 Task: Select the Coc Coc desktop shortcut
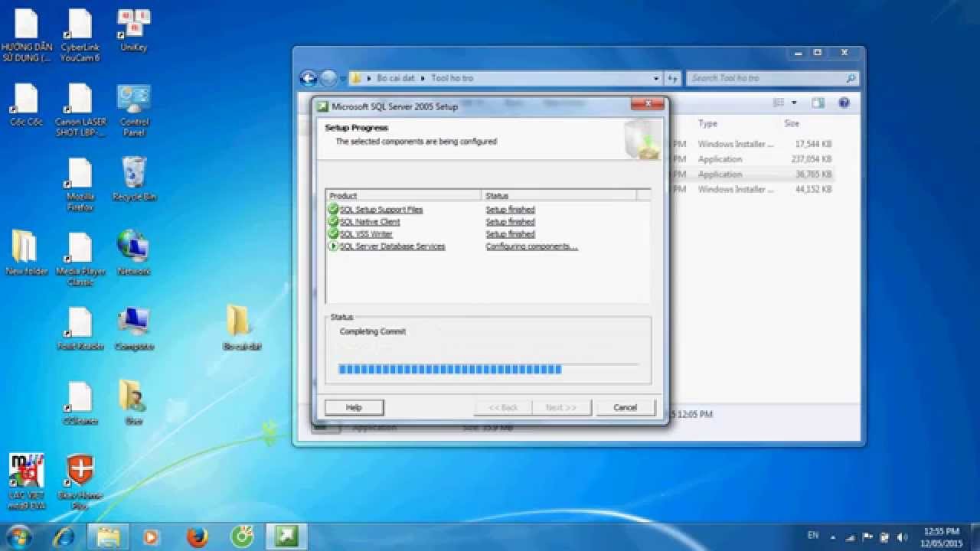(26, 106)
